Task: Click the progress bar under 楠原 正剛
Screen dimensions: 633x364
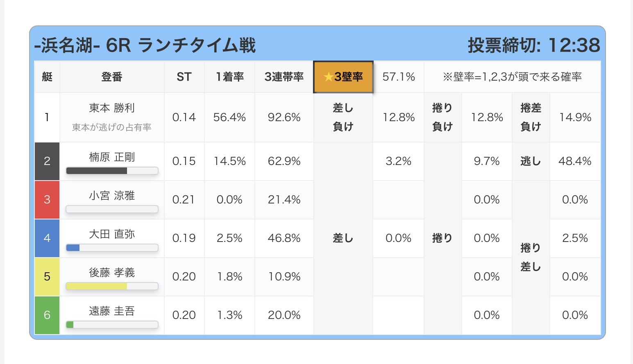Action: click(112, 171)
